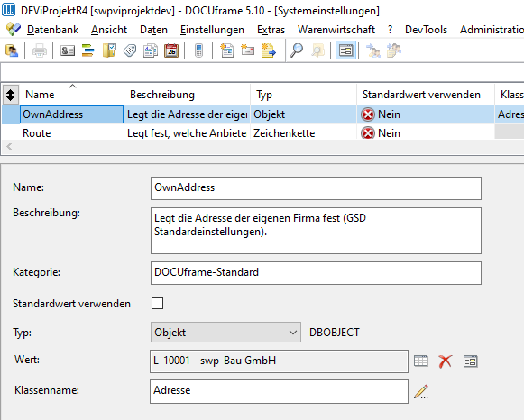Sort by the Name column header

pyautogui.click(x=40, y=95)
